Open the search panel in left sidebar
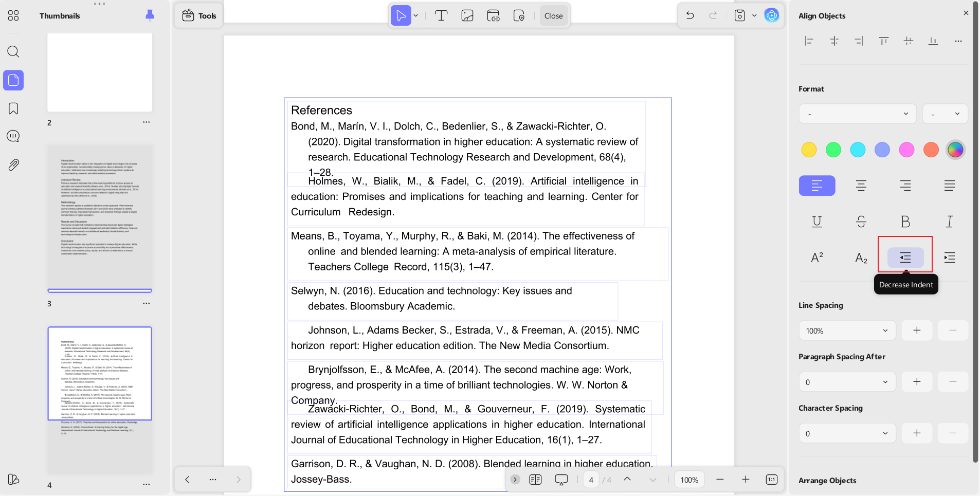This screenshot has width=980, height=496. click(13, 51)
